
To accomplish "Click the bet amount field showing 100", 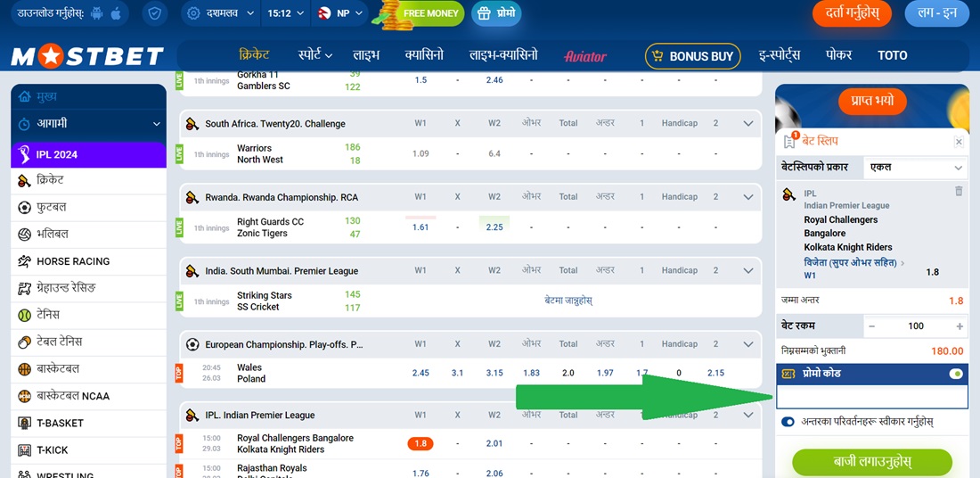I will [916, 326].
